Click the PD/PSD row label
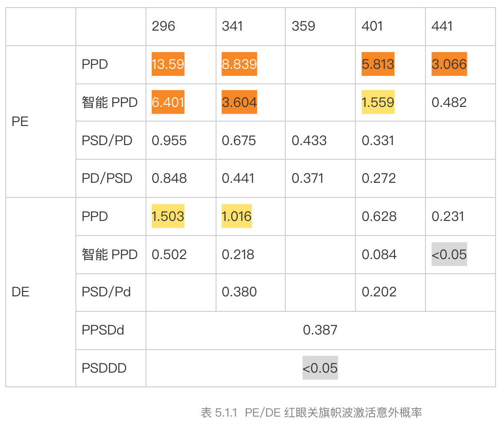 click(107, 178)
